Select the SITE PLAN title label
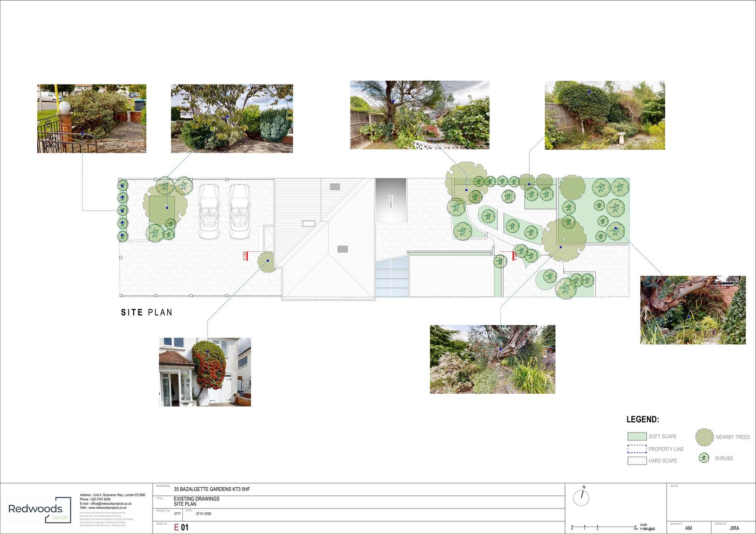Viewport: 756px width, 534px height. point(146,313)
